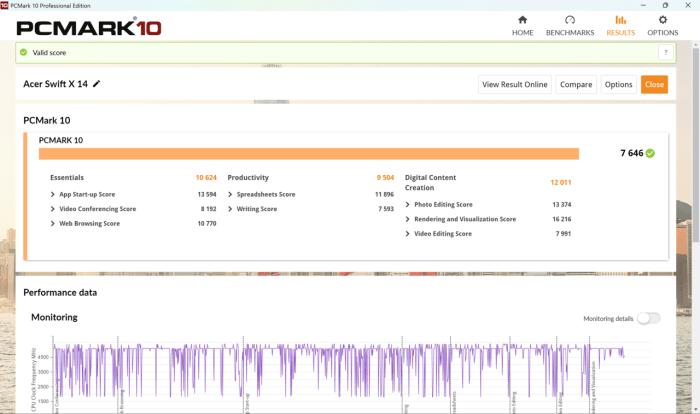Expand Rendering and Visualization Score
This screenshot has width=700, height=414.
pos(407,219)
